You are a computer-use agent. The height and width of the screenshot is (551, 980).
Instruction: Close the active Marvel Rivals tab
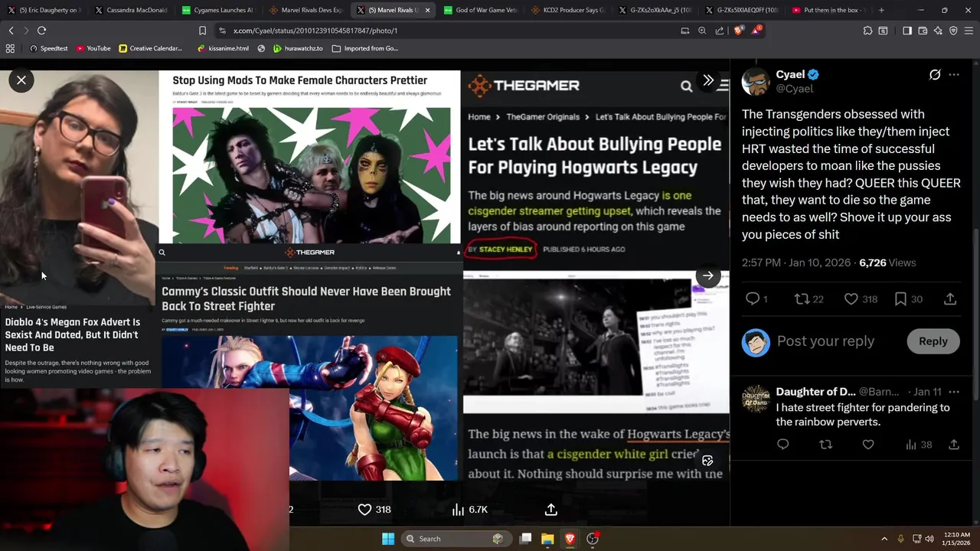tap(427, 10)
